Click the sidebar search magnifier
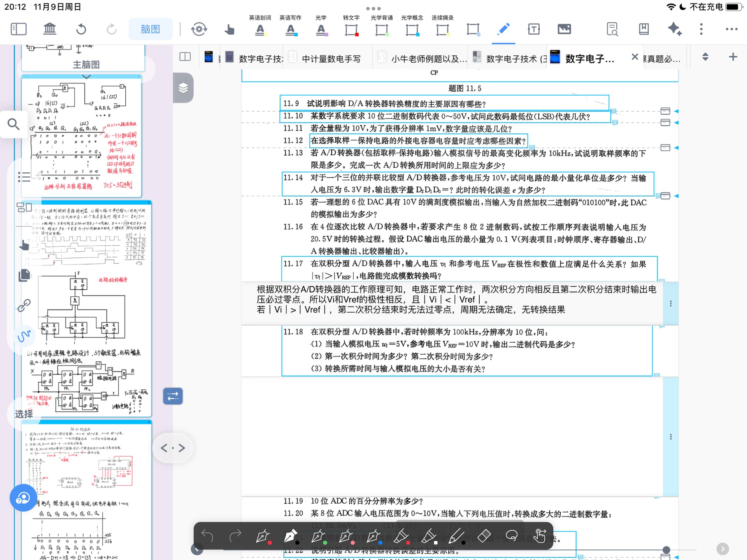The image size is (747, 560). click(14, 124)
